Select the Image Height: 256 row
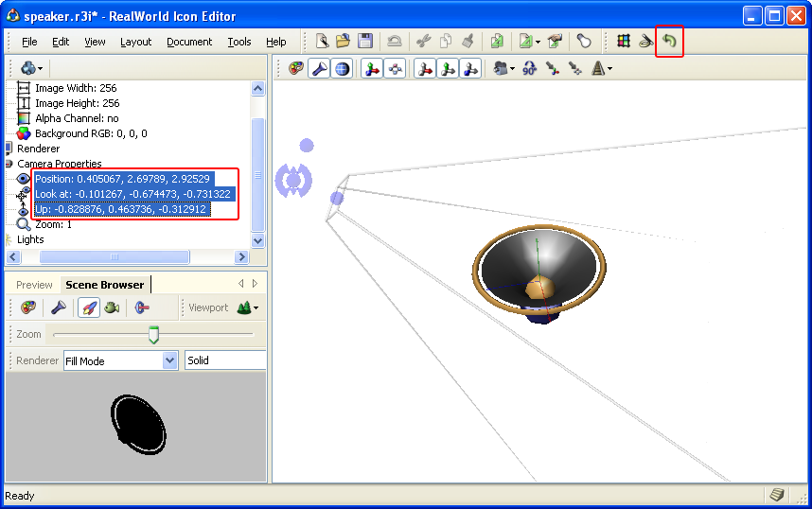The width and height of the screenshot is (812, 509). pyautogui.click(x=78, y=103)
